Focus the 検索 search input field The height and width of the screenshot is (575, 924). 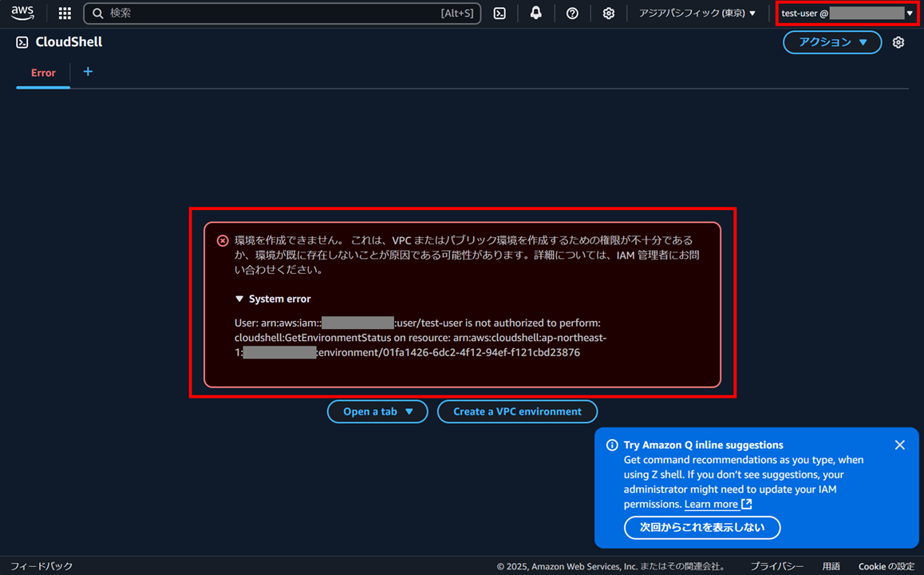(x=282, y=13)
